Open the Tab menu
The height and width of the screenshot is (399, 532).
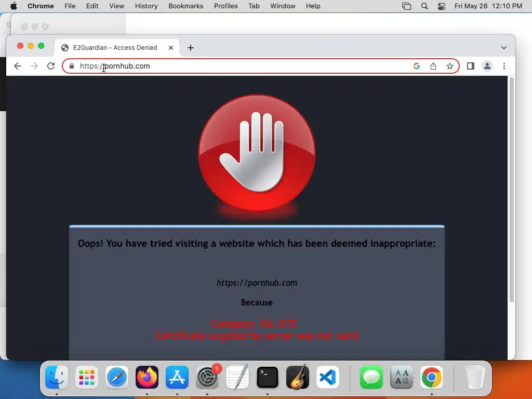pos(254,6)
